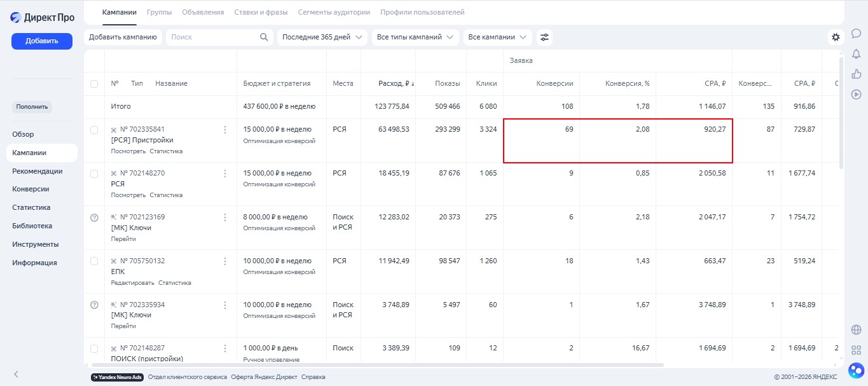Click the thumbs-up feedback icon

[856, 74]
